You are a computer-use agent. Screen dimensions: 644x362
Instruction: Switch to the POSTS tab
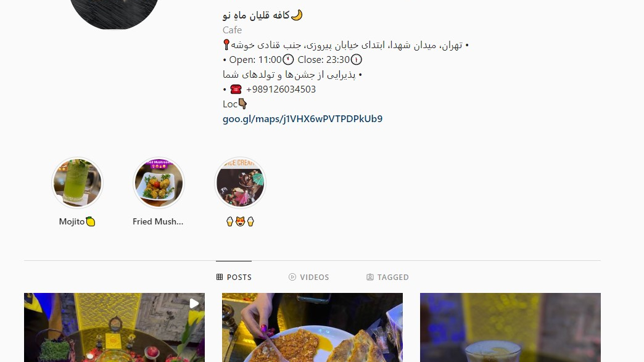[x=234, y=277]
